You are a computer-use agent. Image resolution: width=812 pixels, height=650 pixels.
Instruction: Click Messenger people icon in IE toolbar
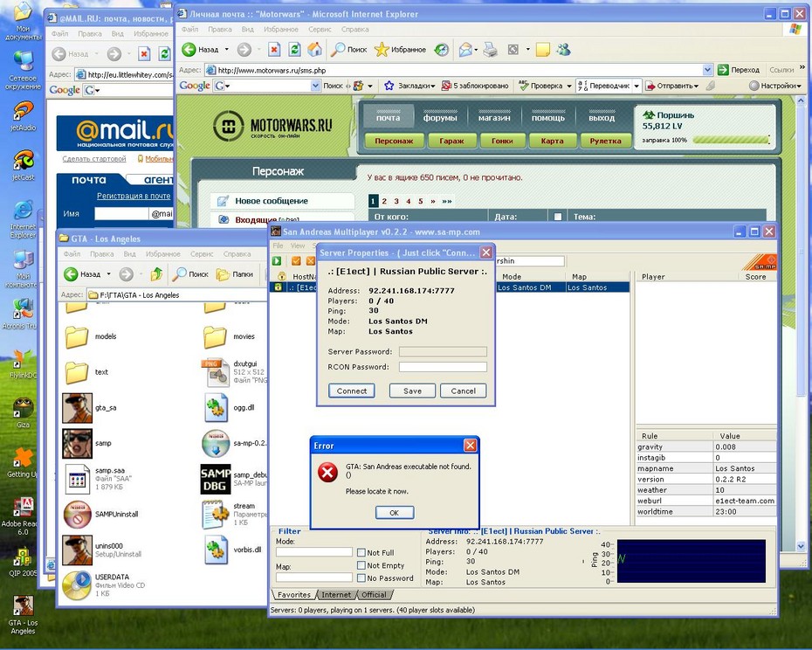[563, 50]
